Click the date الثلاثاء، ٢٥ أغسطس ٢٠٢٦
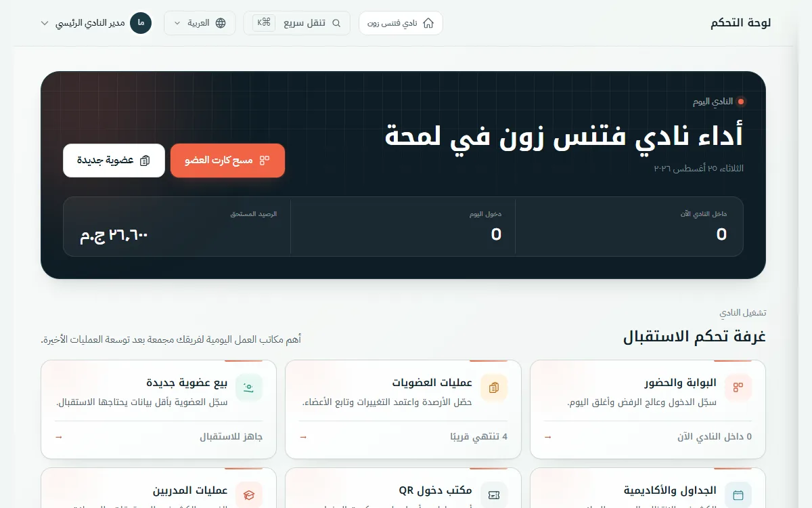Viewport: 812px width, 508px height. (x=698, y=168)
